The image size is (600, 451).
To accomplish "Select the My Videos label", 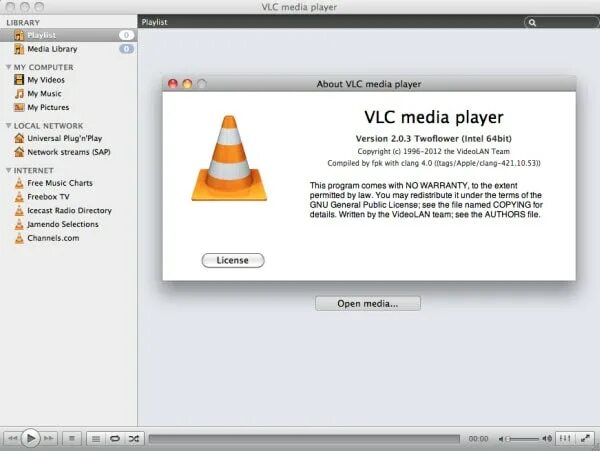I will tap(46, 80).
